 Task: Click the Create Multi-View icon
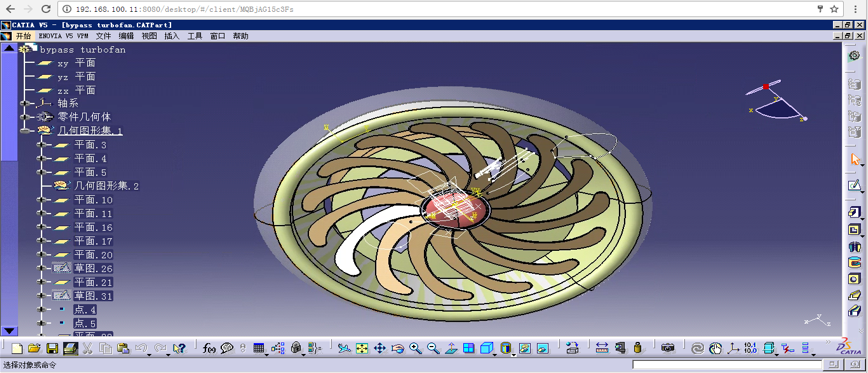coord(468,348)
